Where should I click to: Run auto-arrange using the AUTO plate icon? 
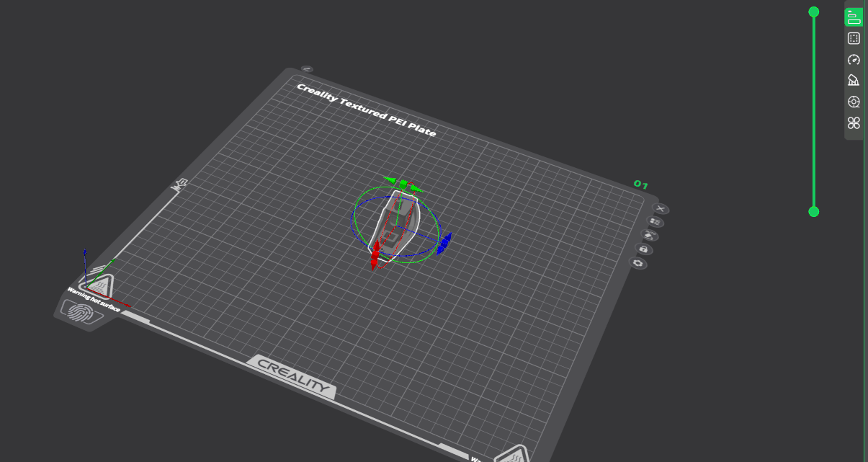coord(649,235)
